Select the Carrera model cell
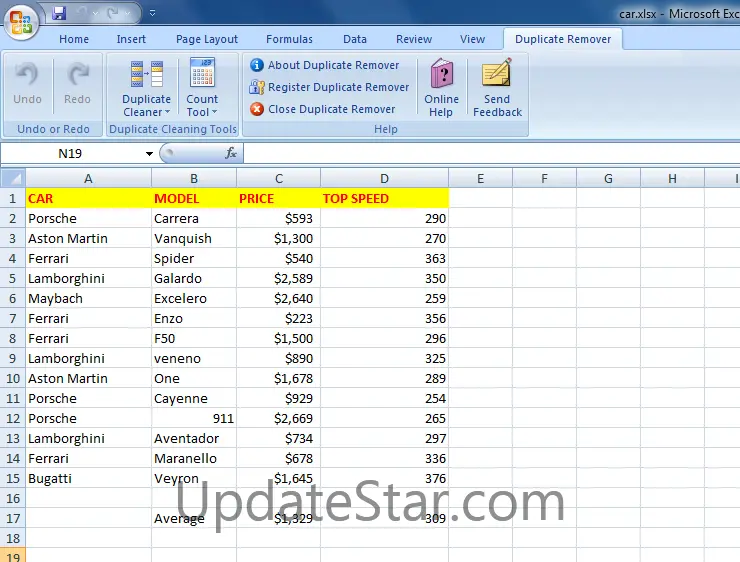This screenshot has height=562, width=740. (x=194, y=218)
